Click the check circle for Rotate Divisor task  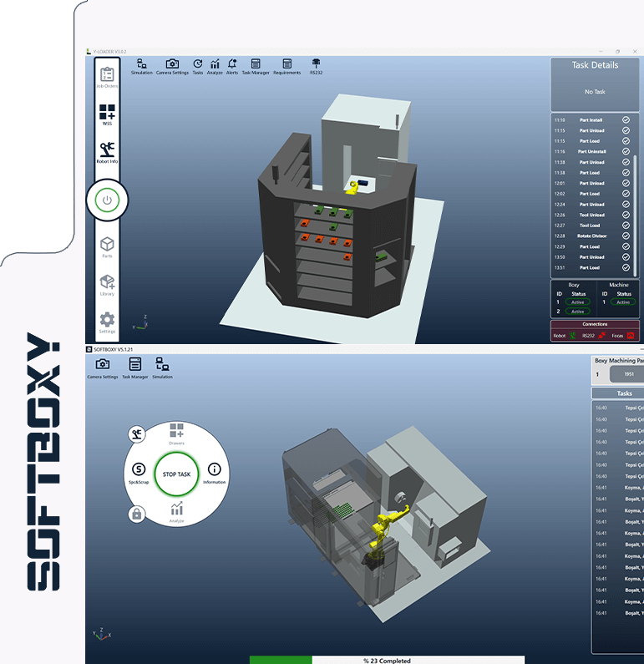click(x=626, y=236)
